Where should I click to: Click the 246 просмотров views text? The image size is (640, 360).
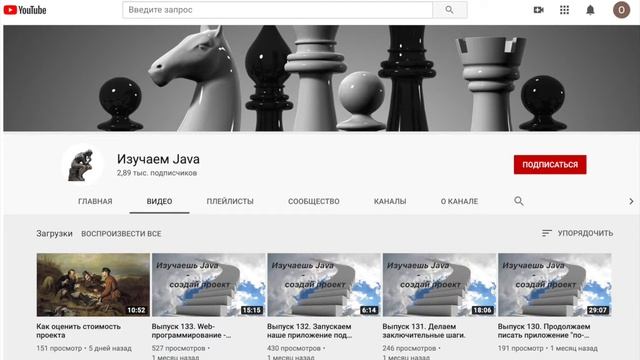[x=409, y=348]
